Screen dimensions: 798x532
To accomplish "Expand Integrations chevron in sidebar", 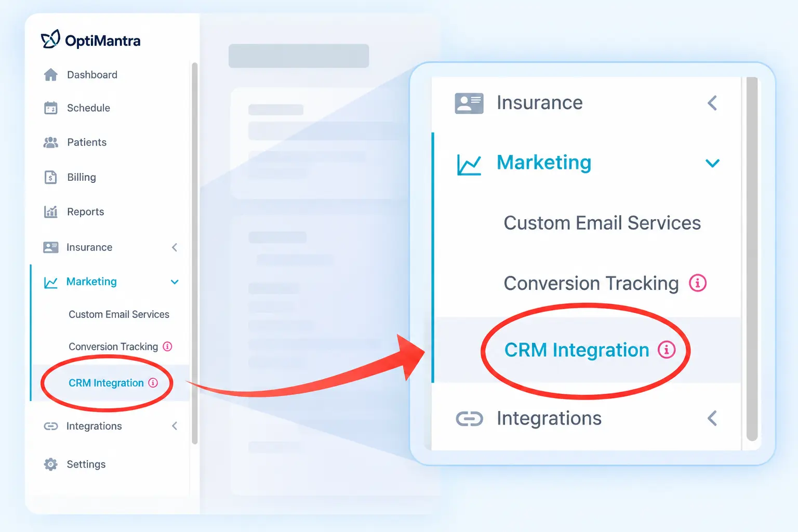I will (x=175, y=426).
